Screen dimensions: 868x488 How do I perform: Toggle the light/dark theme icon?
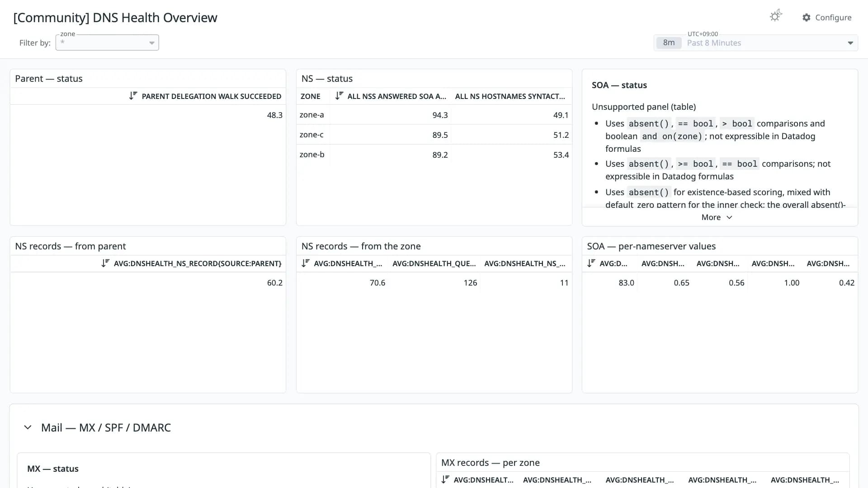pyautogui.click(x=776, y=16)
